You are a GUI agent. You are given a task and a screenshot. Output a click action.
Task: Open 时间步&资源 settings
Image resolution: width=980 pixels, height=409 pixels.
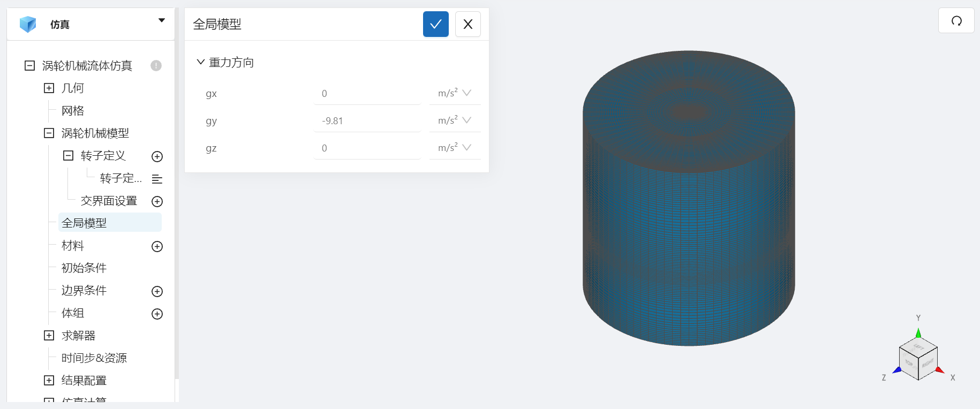(x=94, y=358)
